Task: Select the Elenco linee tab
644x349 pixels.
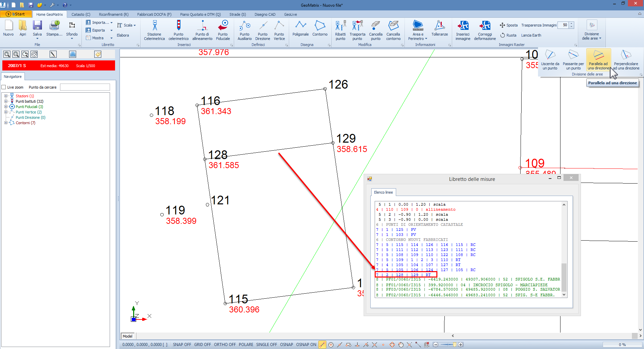Action: [383, 192]
